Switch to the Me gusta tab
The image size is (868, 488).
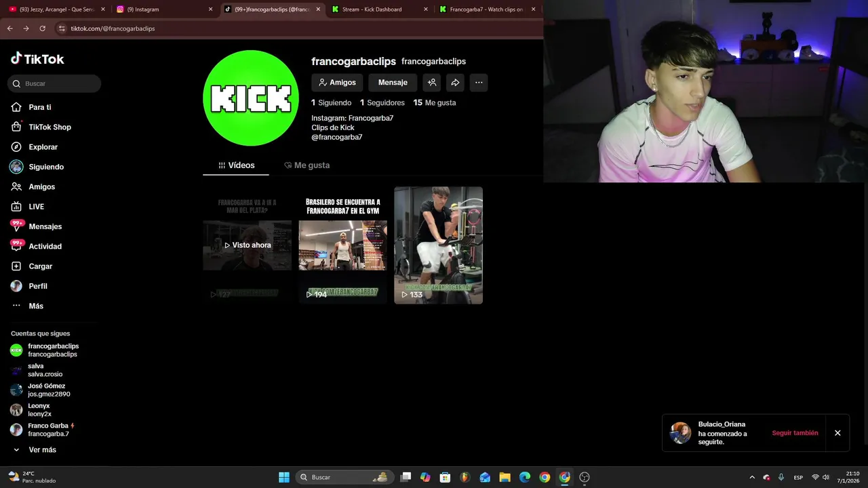tap(307, 165)
